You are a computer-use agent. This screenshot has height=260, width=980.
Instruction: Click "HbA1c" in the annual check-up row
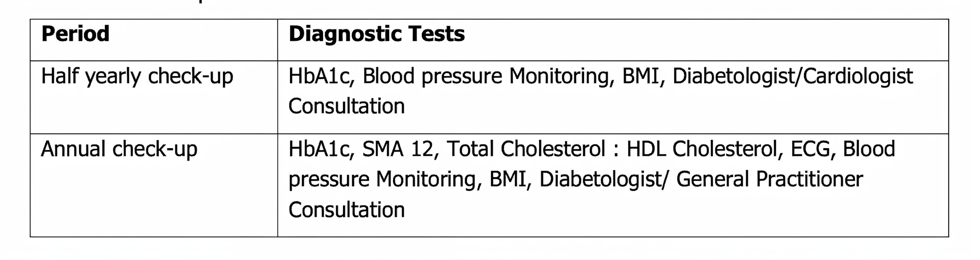coord(320,149)
